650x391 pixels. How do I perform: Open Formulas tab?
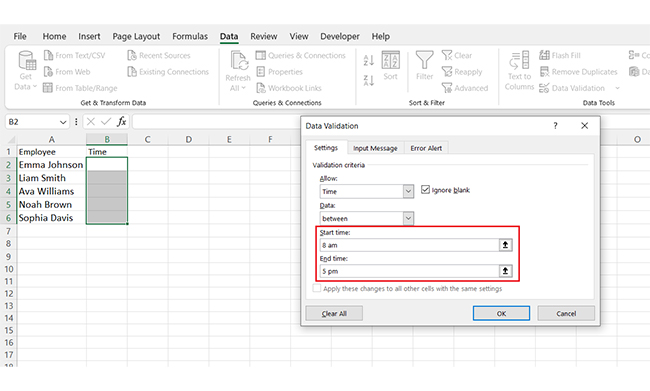pyautogui.click(x=190, y=36)
